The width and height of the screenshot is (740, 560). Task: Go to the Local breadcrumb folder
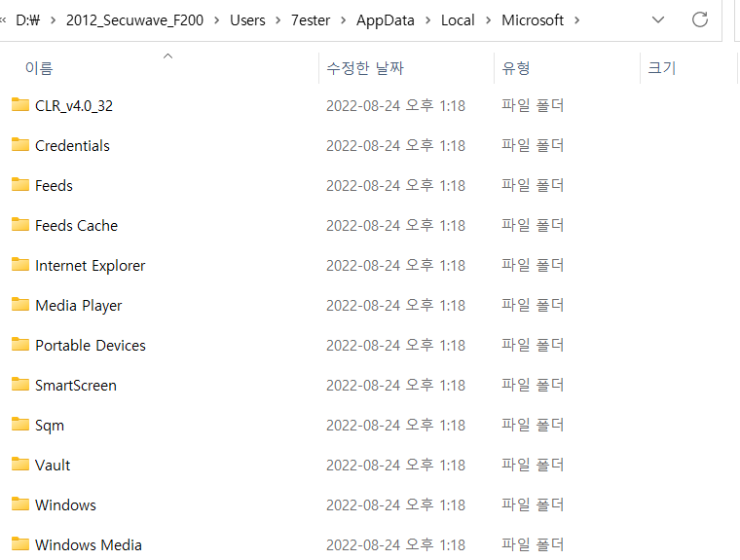(458, 20)
